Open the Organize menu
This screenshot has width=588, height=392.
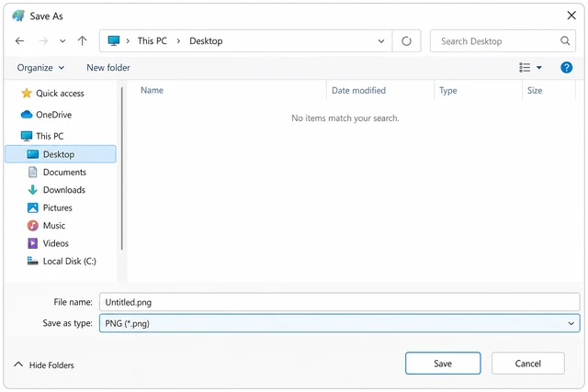click(x=40, y=67)
